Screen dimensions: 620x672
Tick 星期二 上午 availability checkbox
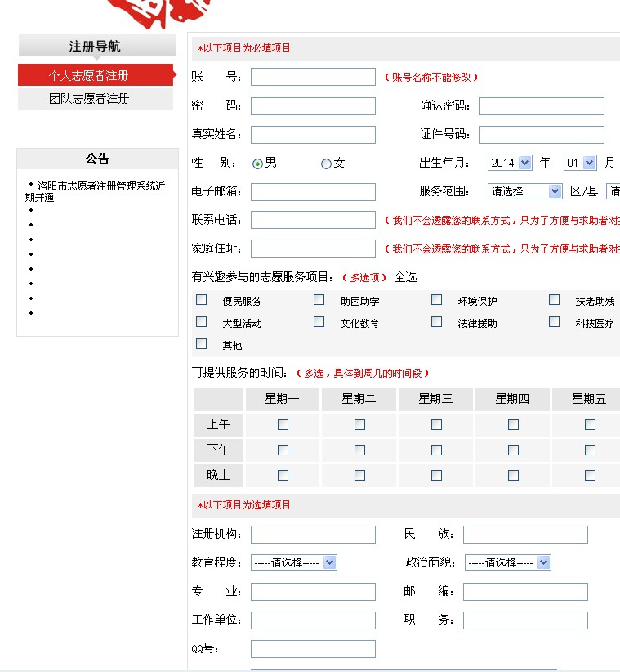point(359,425)
